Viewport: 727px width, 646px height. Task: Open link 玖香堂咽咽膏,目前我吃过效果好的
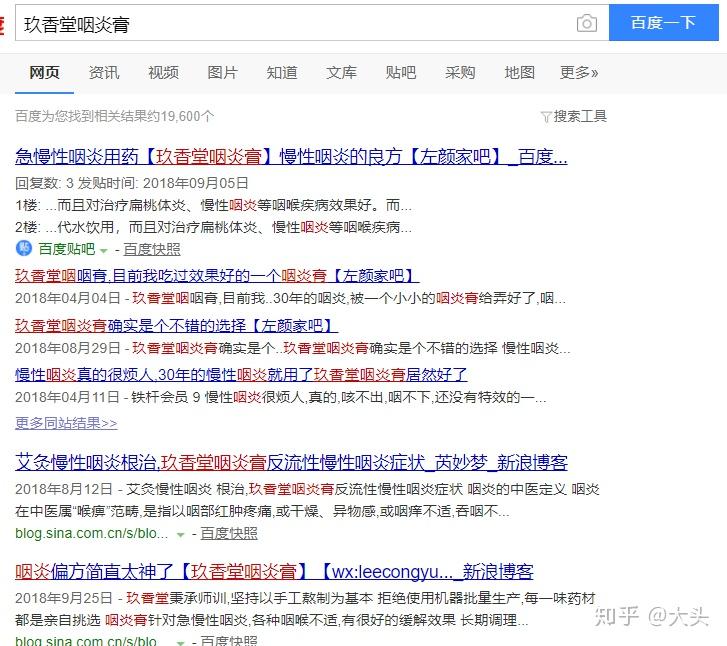[217, 276]
